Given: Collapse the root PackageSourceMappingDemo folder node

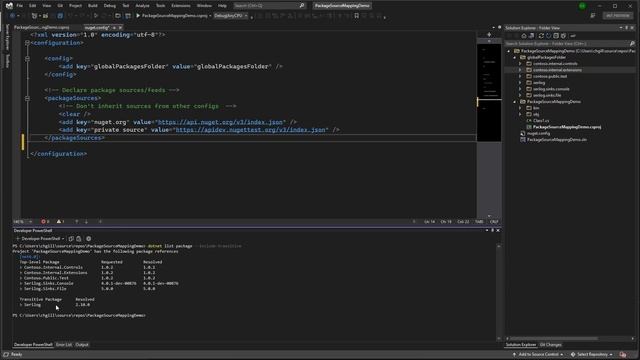Looking at the screenshot, I should [509, 51].
